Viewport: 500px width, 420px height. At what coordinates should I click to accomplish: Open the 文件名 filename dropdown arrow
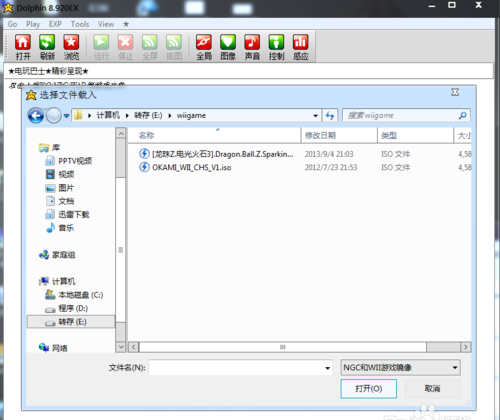tap(327, 368)
